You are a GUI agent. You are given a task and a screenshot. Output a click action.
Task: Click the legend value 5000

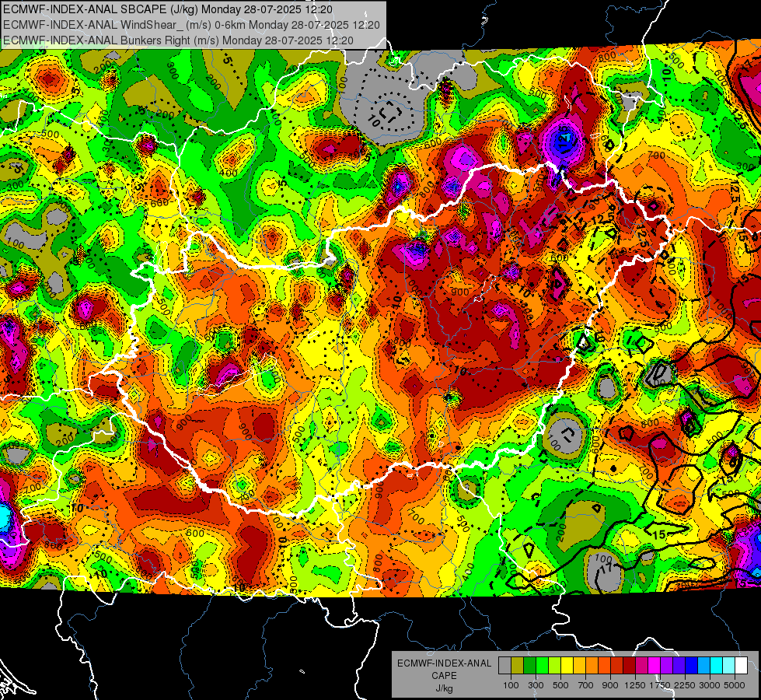[x=735, y=685]
